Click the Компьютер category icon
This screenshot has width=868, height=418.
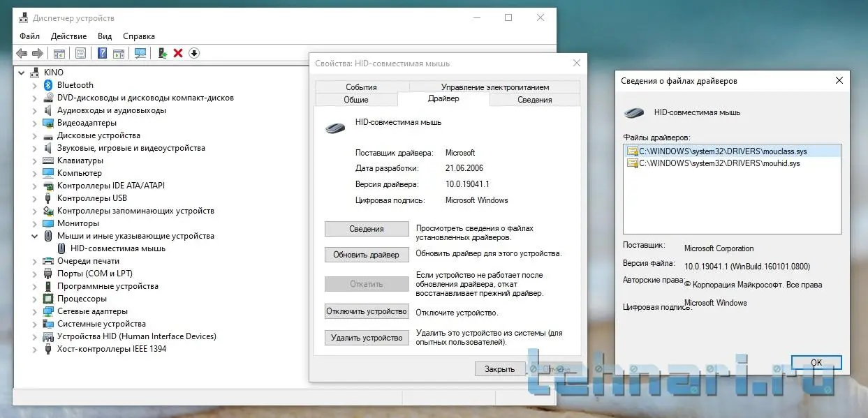pyautogui.click(x=48, y=173)
